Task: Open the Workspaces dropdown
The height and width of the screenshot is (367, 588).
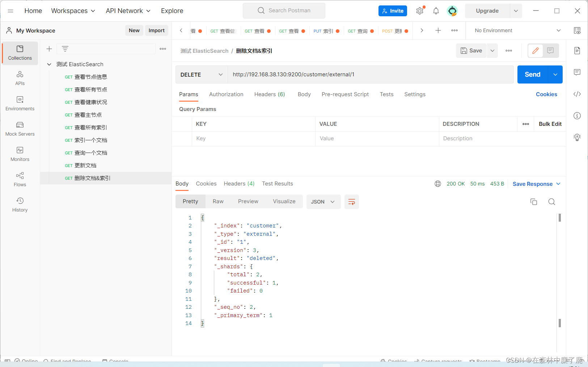Action: point(73,11)
